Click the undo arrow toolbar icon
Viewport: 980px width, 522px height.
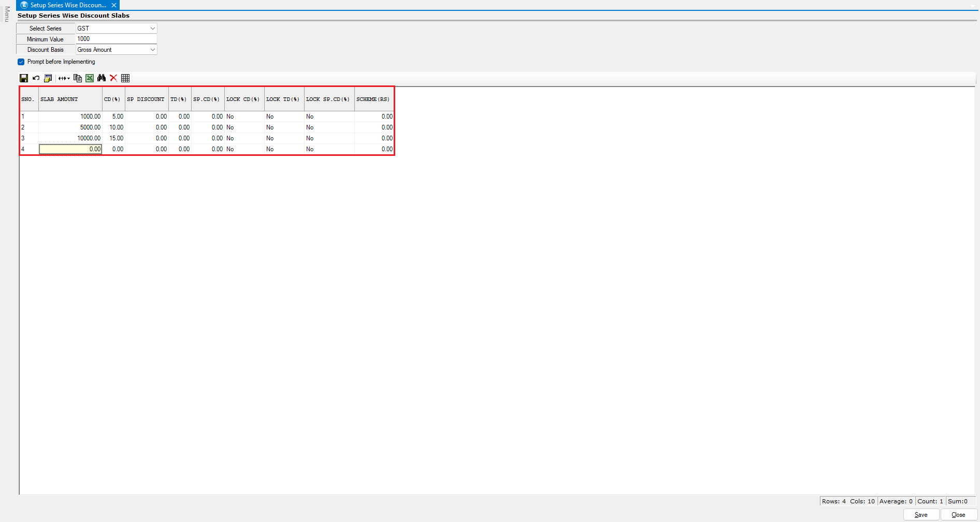36,78
